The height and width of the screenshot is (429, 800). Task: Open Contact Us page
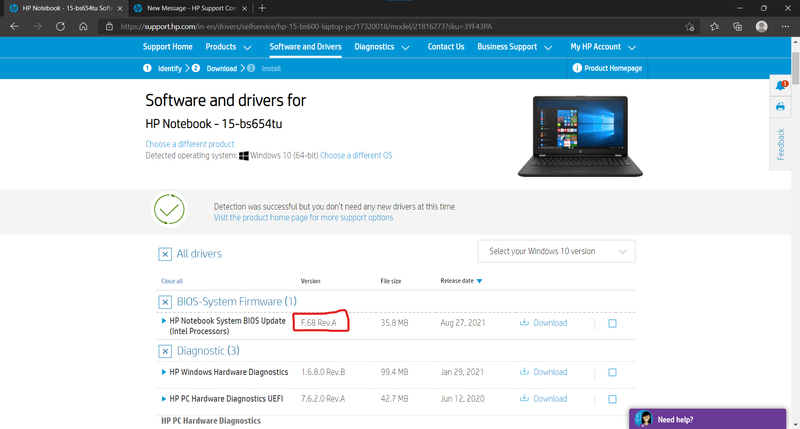tap(445, 46)
